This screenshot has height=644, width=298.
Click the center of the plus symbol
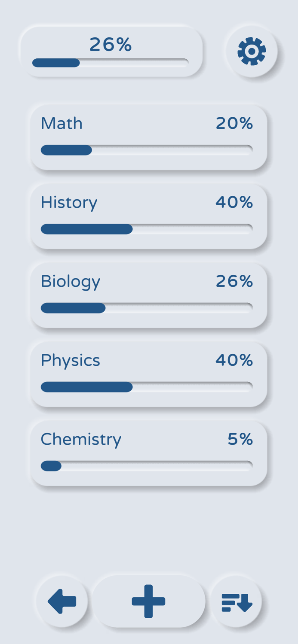pyautogui.click(x=149, y=601)
